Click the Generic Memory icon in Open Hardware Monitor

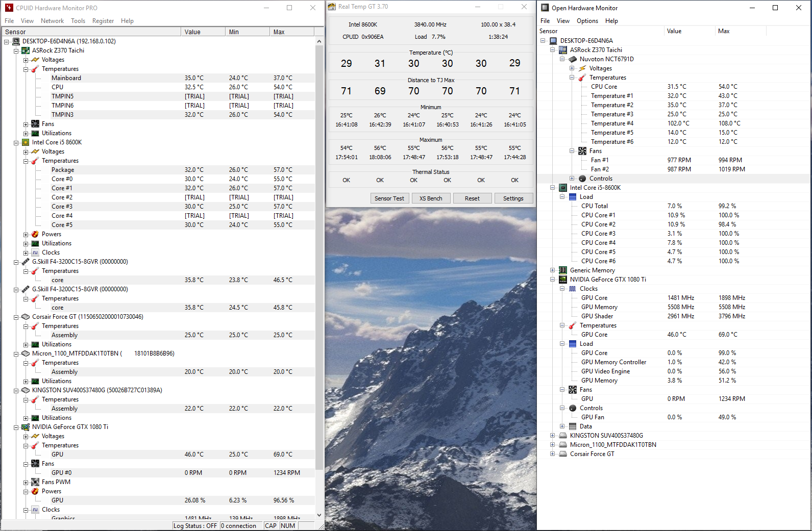(x=563, y=270)
